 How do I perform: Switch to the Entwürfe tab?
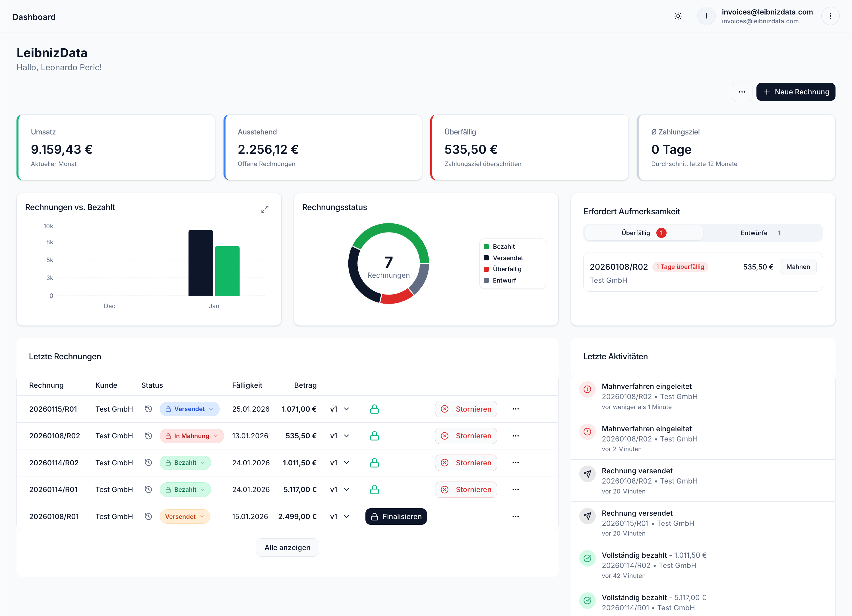tap(760, 233)
